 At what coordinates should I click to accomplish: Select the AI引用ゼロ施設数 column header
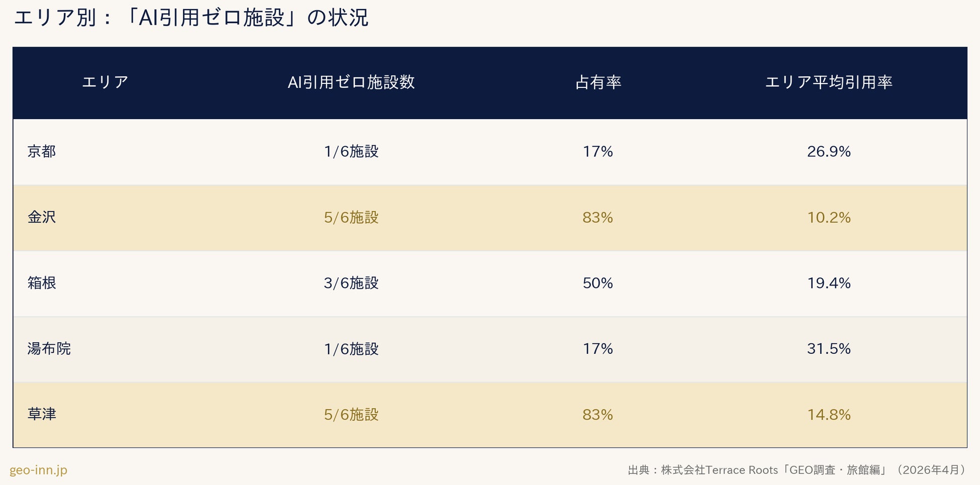coord(351,82)
